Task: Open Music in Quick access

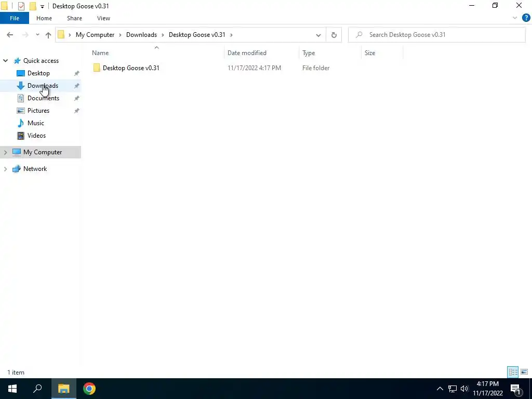Action: click(36, 123)
